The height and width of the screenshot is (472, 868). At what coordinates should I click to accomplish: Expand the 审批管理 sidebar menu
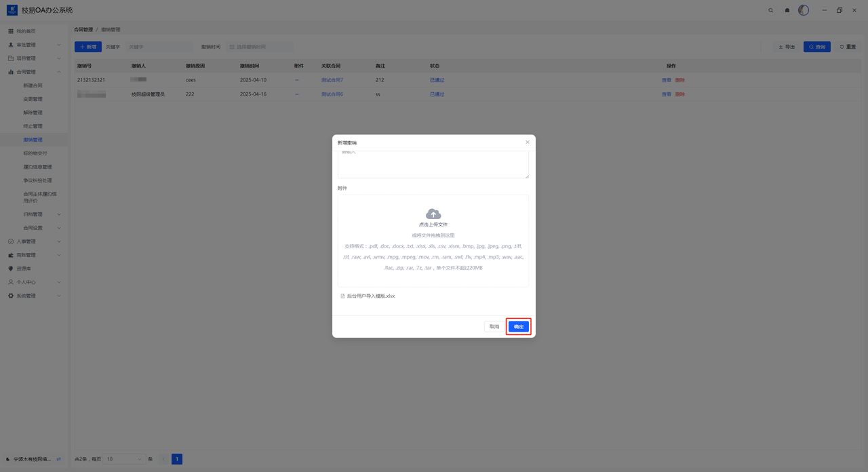pyautogui.click(x=34, y=45)
